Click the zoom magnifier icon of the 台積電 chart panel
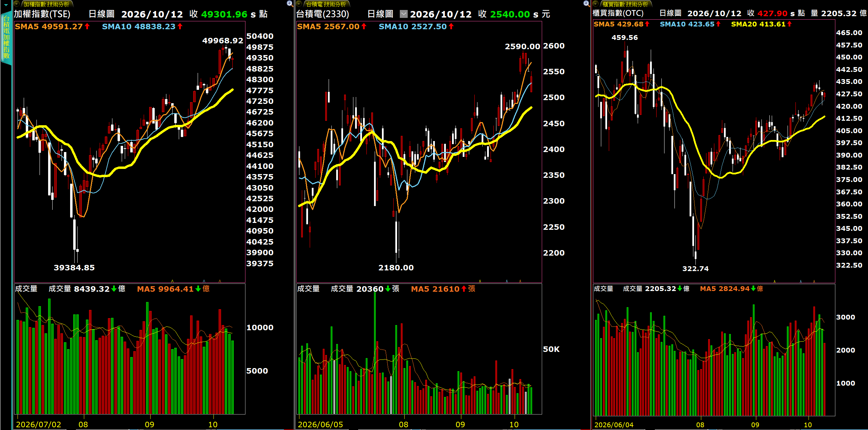Screen dimensions: 868x430 pyautogui.click(x=586, y=4)
